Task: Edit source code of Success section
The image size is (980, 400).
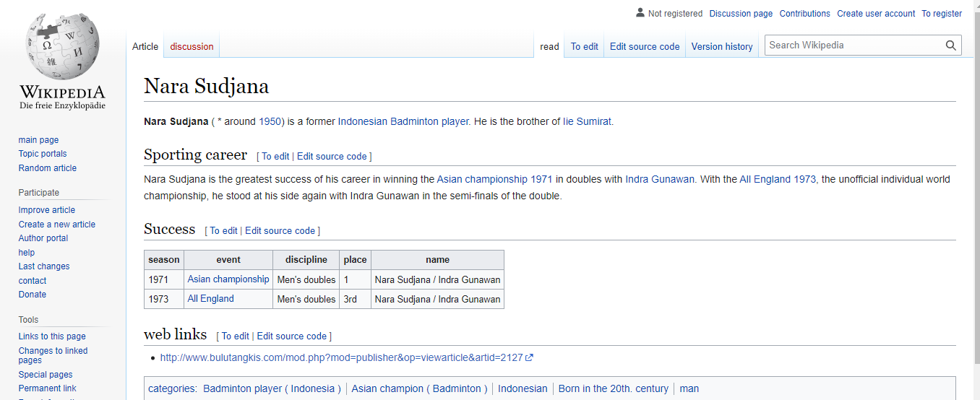Action: pos(280,231)
